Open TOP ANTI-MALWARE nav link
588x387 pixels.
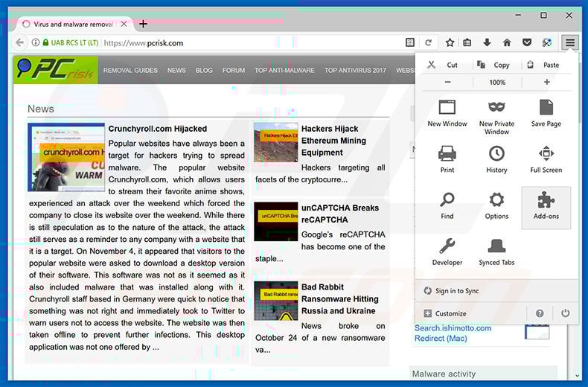point(284,71)
